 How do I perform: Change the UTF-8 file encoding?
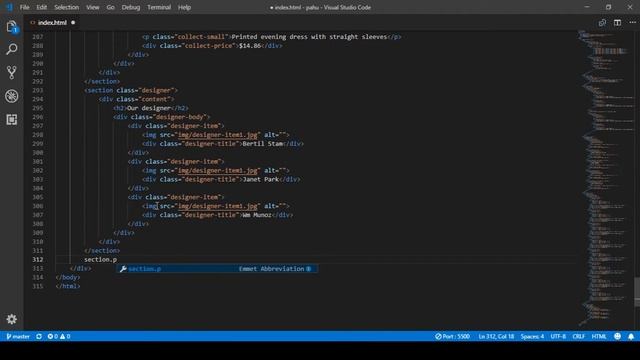[558, 336]
